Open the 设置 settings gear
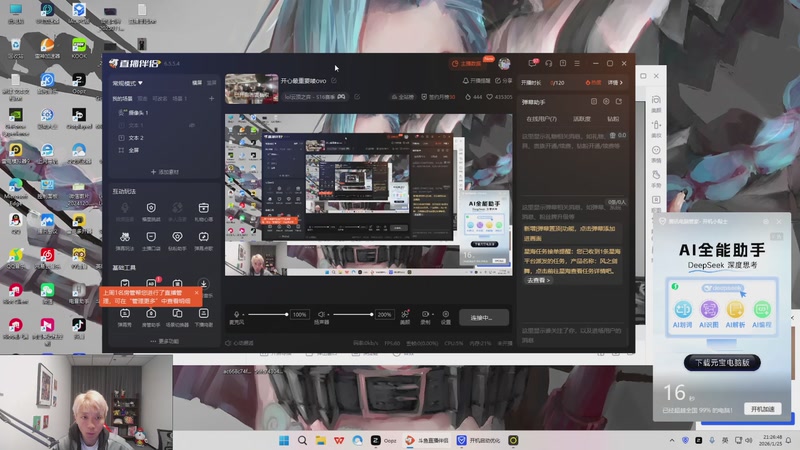Viewport: 800px width, 450px height. click(445, 316)
